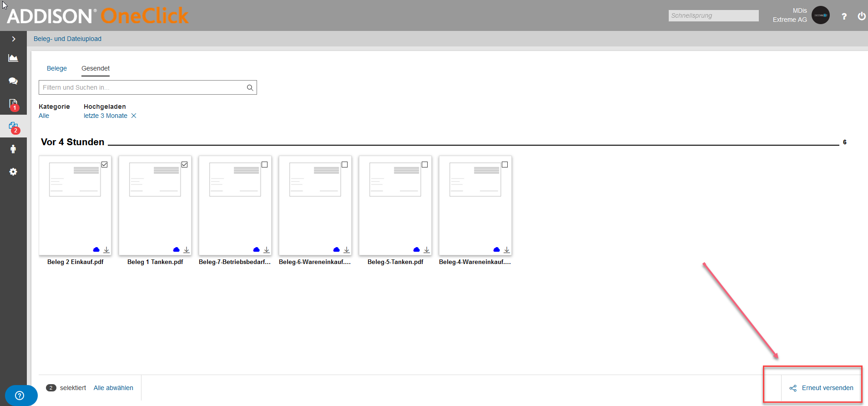Open settings gear in sidebar
The width and height of the screenshot is (868, 406).
tap(13, 172)
